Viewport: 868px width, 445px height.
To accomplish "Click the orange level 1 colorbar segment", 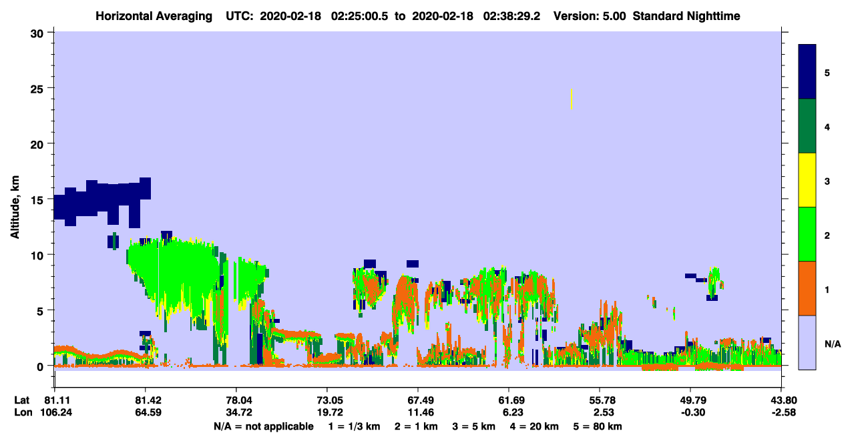I will pyautogui.click(x=807, y=288).
